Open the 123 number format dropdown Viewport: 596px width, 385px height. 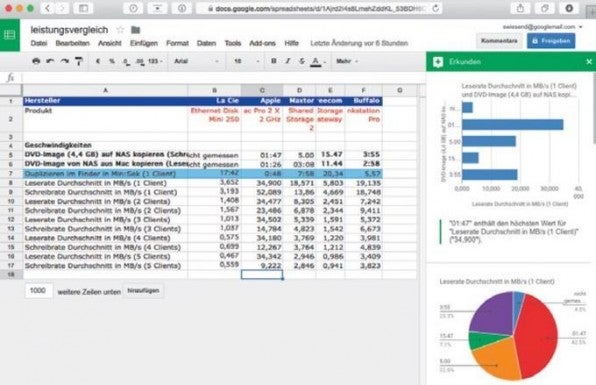[155, 61]
